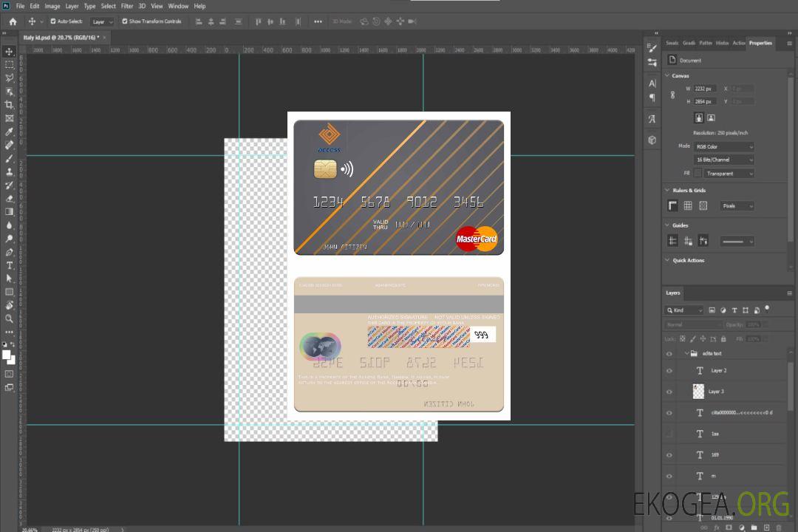The image size is (798, 532).
Task: Open the Auto-Select Layer dropdown
Action: [102, 22]
